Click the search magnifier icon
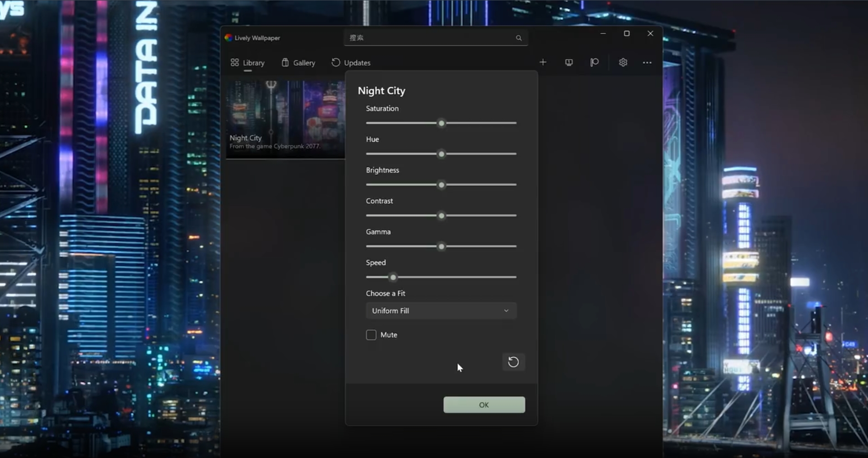 [519, 38]
